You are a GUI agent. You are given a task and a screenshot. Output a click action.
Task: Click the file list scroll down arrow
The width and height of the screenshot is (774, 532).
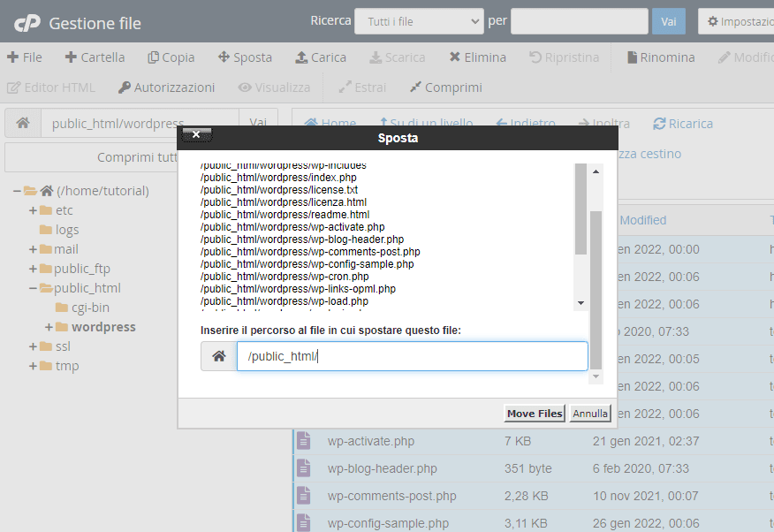coord(580,303)
